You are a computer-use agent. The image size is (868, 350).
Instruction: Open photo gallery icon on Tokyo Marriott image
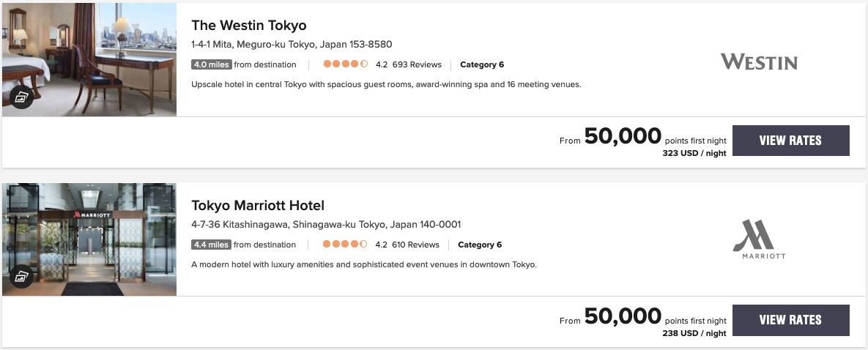pos(21,276)
